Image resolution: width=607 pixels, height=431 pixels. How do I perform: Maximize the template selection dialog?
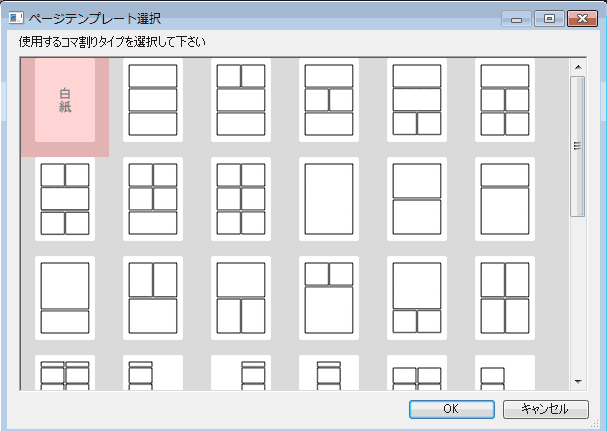pos(549,18)
